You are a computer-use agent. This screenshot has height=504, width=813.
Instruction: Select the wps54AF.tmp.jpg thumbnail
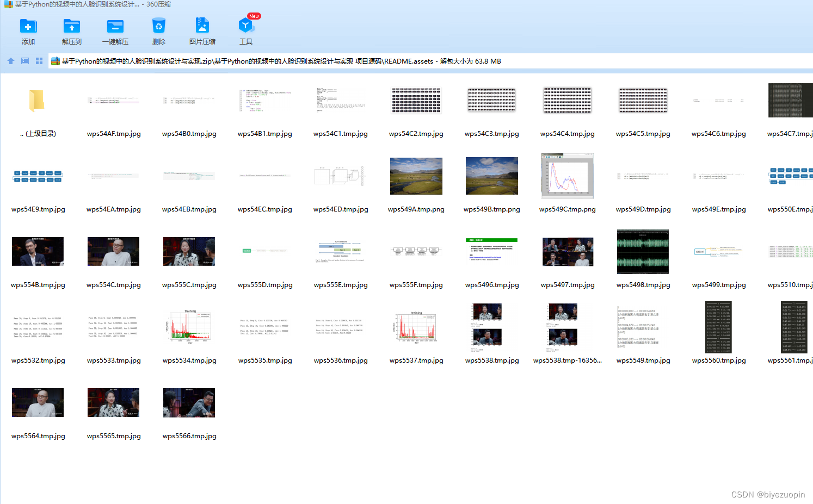(x=113, y=101)
